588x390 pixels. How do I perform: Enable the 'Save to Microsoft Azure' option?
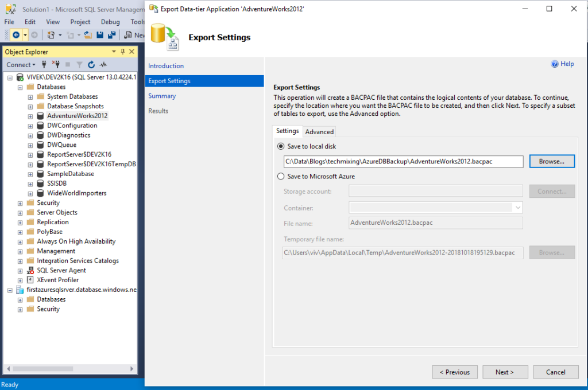pos(281,176)
